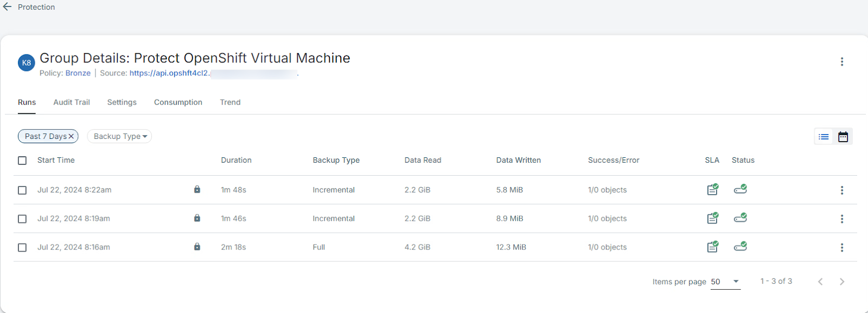Go to next page arrow
Screen dimensions: 868x313
pyautogui.click(x=841, y=282)
